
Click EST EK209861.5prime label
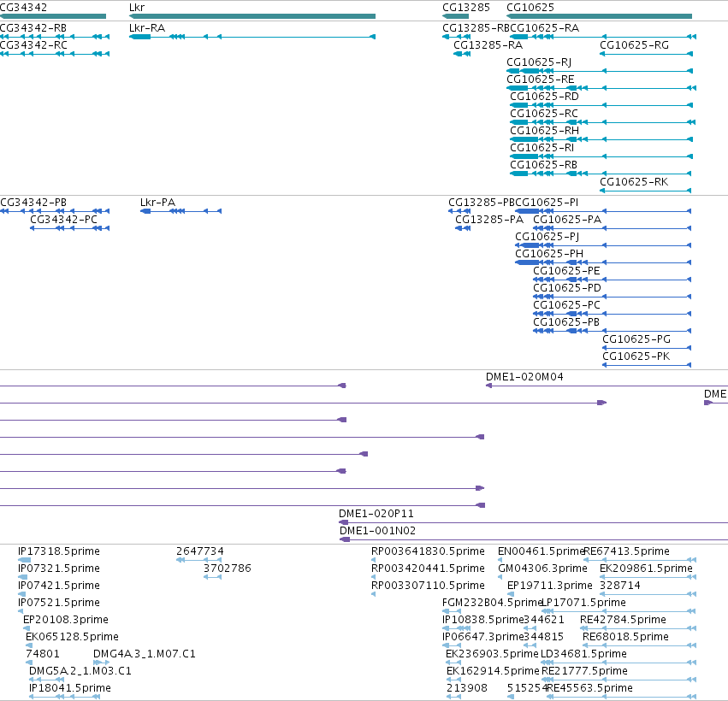point(646,568)
